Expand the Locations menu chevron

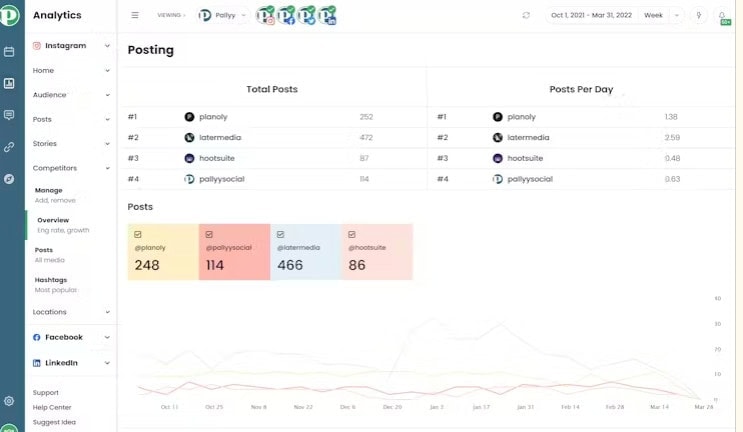(x=108, y=312)
